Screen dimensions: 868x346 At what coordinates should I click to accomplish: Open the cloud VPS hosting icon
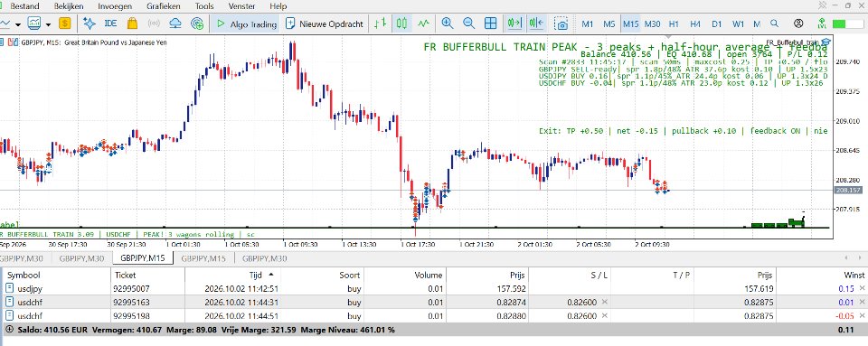[x=175, y=23]
